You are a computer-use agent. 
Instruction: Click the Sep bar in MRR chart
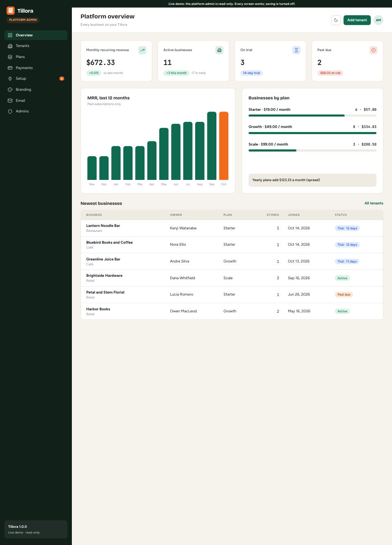(212, 146)
